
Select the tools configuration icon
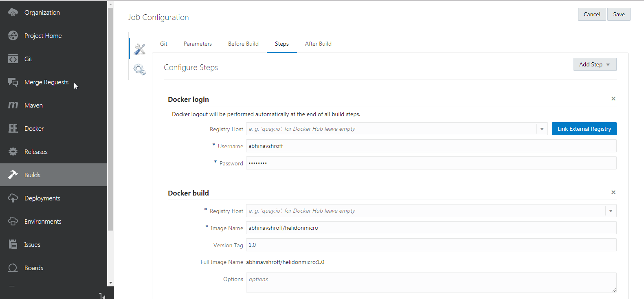tap(140, 49)
